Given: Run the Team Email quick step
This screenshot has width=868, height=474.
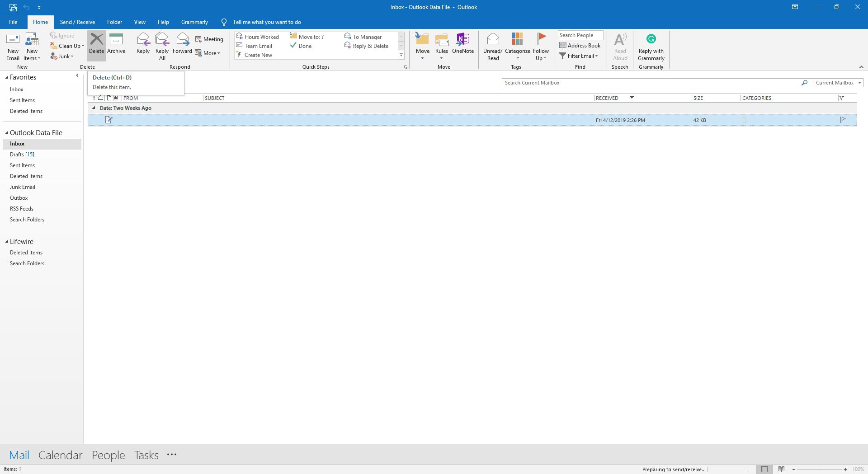Looking at the screenshot, I should tap(254, 46).
